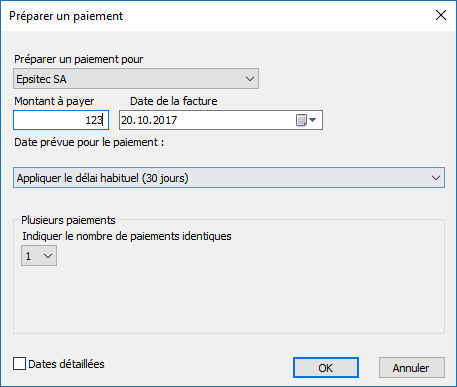Close the Préparer un paiement dialog
The image size is (457, 387).
click(441, 15)
